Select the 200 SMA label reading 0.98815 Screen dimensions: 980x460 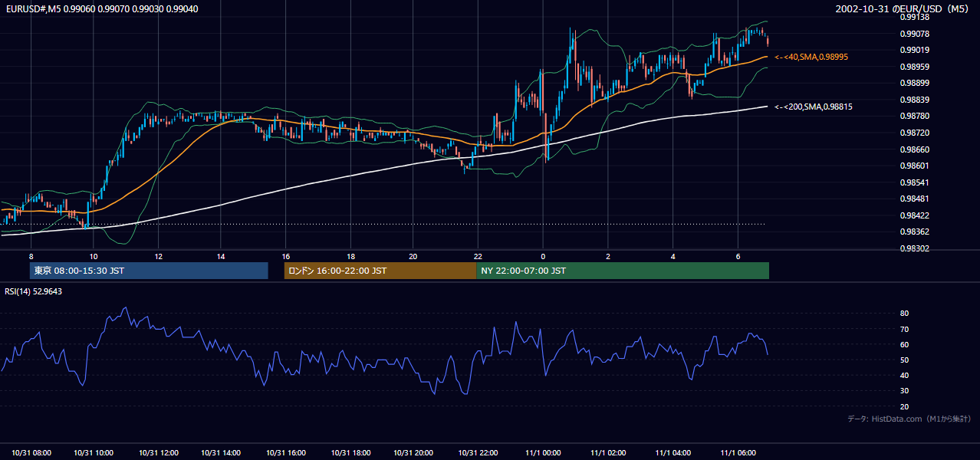coord(813,107)
